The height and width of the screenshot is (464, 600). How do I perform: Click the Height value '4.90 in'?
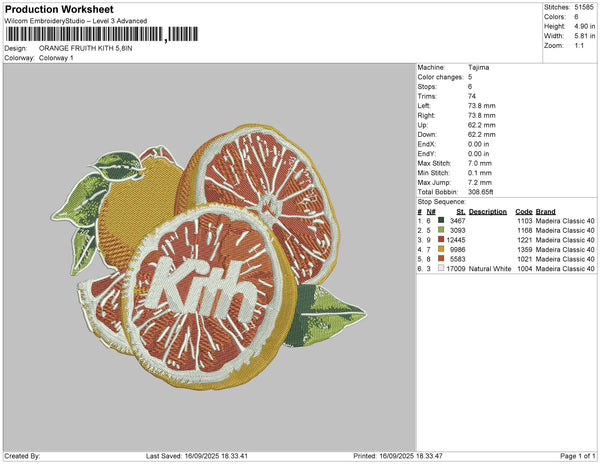[x=585, y=26]
